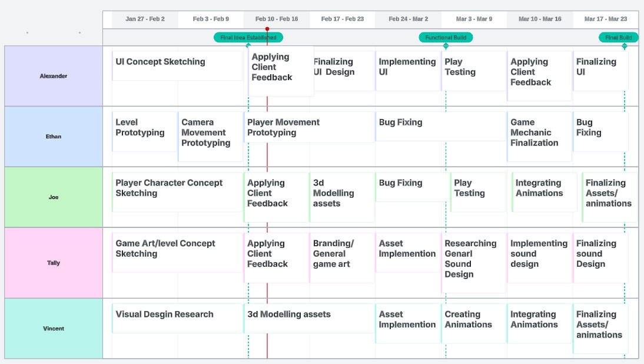Click Vincent's row header

[x=54, y=329]
